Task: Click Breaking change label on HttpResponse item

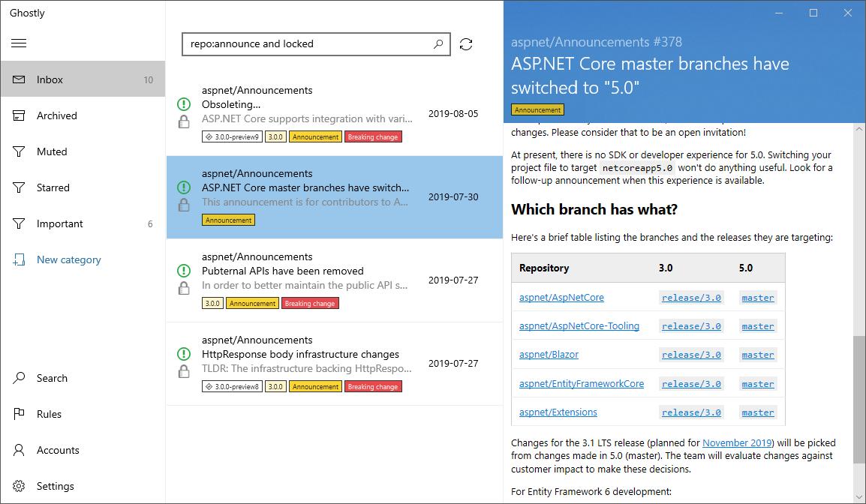Action: pos(373,387)
